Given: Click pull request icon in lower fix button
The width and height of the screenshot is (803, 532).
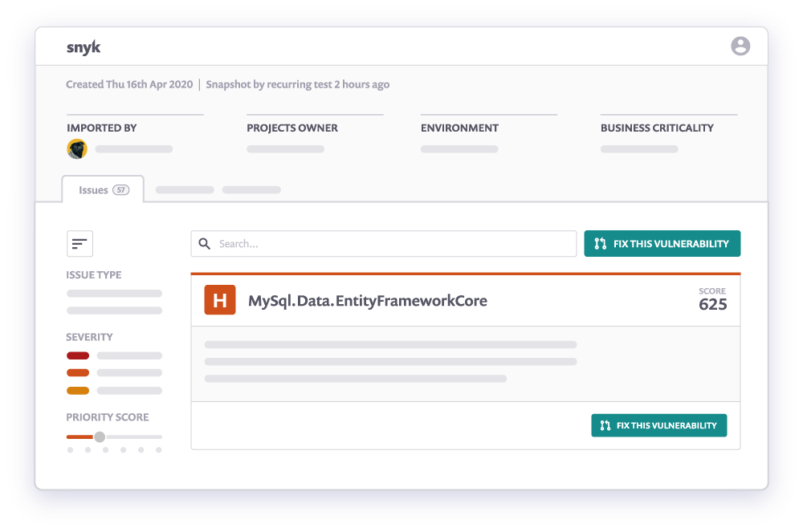Looking at the screenshot, I should tap(605, 425).
